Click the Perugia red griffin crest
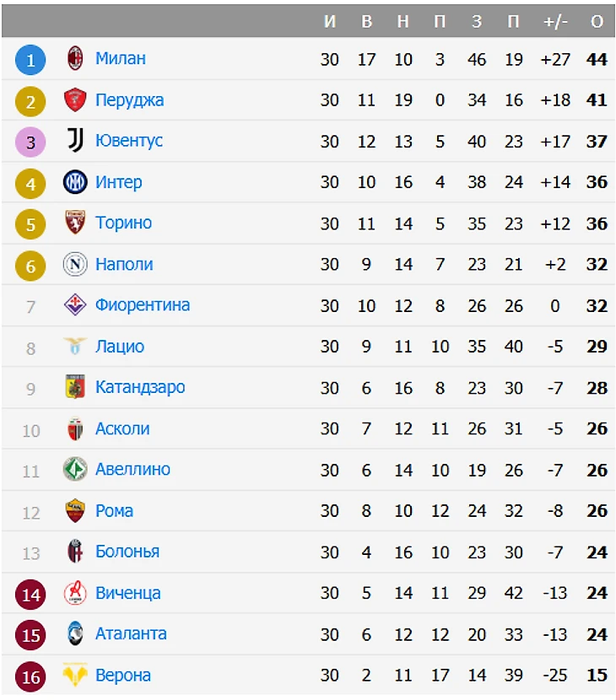Image resolution: width=616 pixels, height=700 pixels. tap(75, 100)
